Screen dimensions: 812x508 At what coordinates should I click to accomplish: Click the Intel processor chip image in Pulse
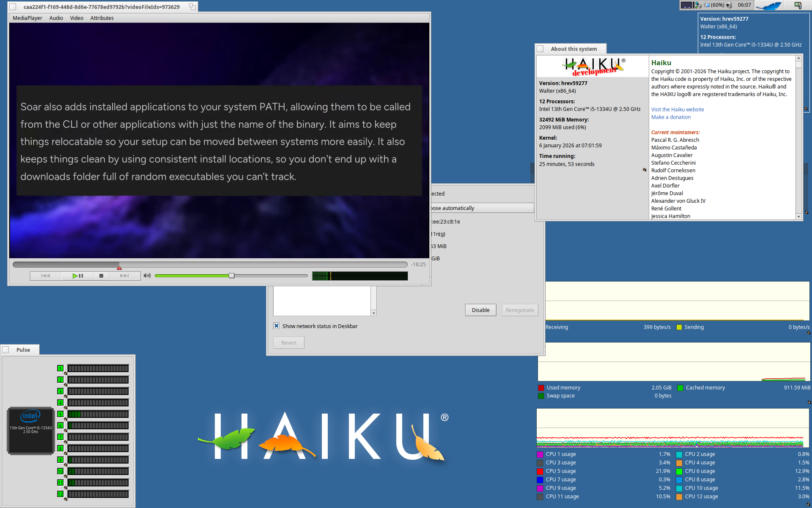click(30, 430)
